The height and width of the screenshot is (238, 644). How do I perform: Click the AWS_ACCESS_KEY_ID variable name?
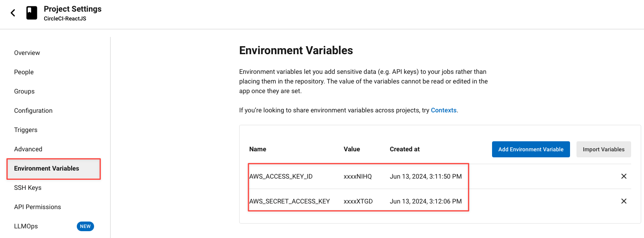pyautogui.click(x=281, y=177)
